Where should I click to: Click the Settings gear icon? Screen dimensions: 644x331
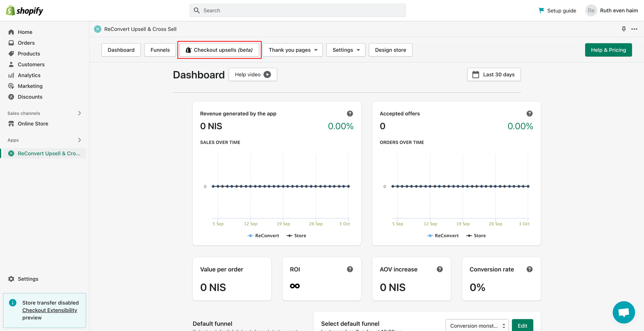11,279
